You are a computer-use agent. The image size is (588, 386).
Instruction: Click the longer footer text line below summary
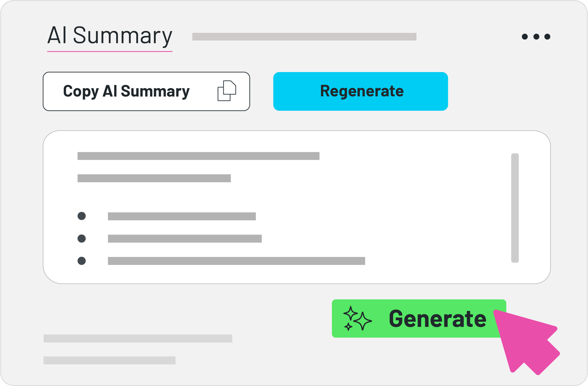pos(138,338)
